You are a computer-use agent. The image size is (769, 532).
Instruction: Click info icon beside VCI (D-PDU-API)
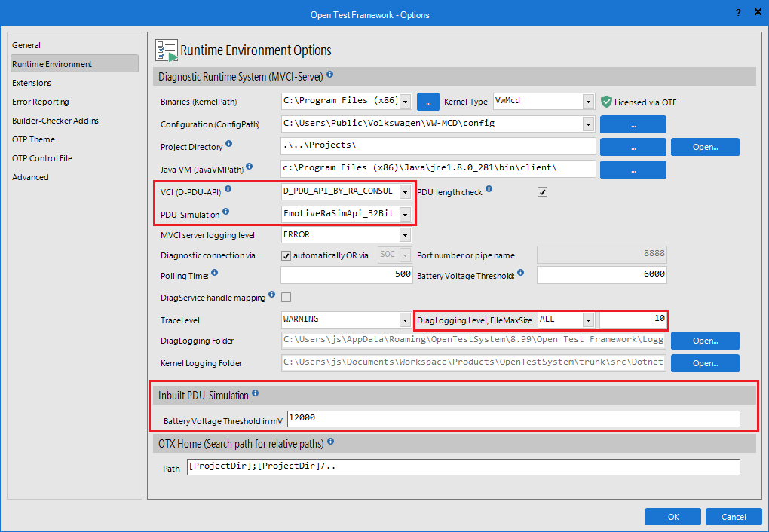point(228,189)
